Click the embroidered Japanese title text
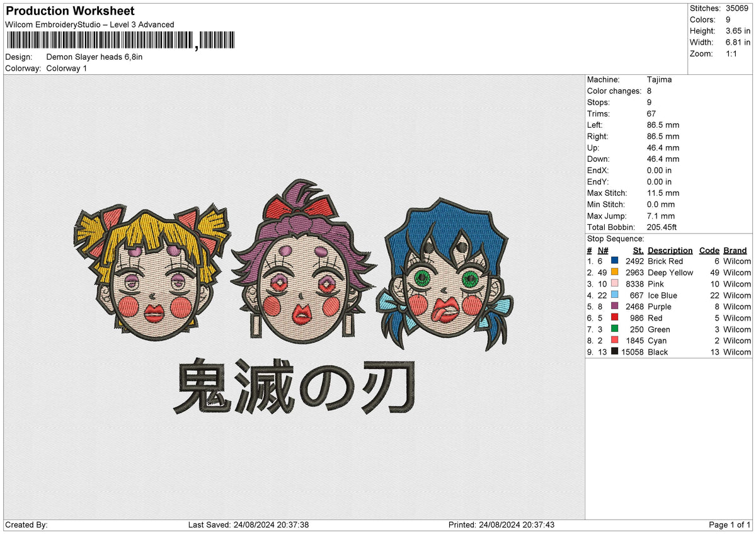 pos(294,385)
